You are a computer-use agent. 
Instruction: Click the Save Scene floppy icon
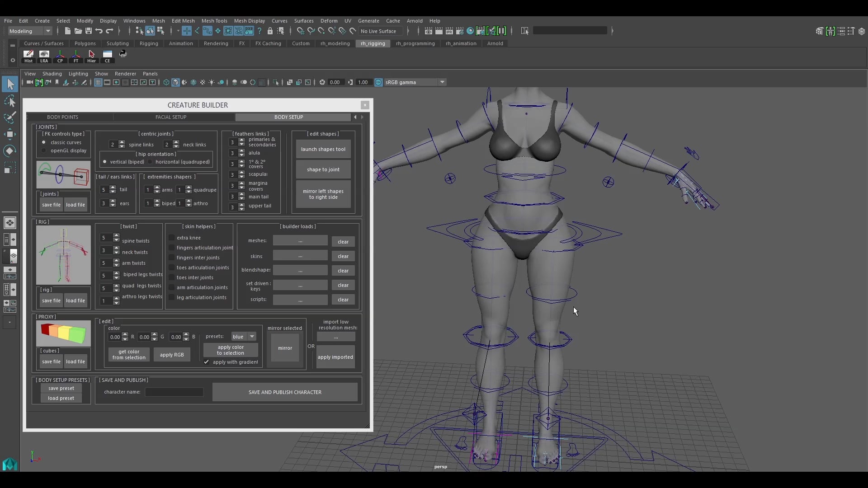89,31
